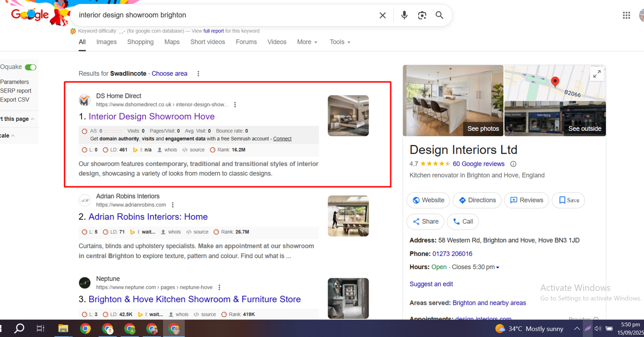Toggle the SEOquake switch off

click(x=31, y=67)
